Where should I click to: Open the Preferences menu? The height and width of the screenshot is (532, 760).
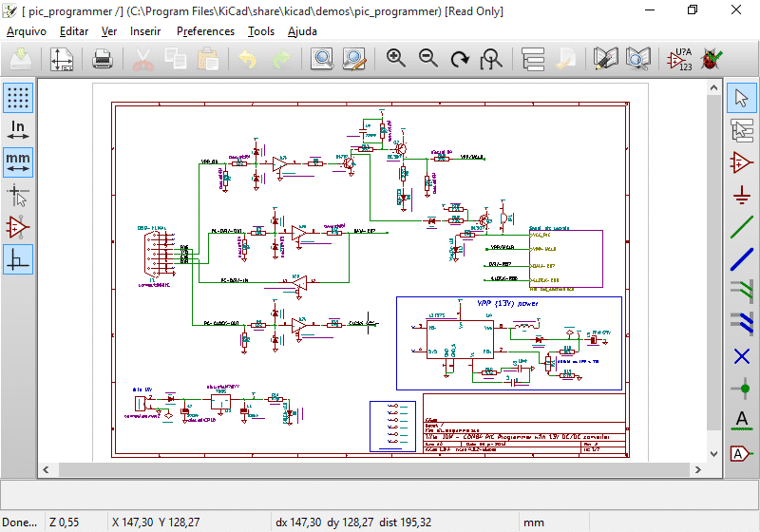[205, 31]
